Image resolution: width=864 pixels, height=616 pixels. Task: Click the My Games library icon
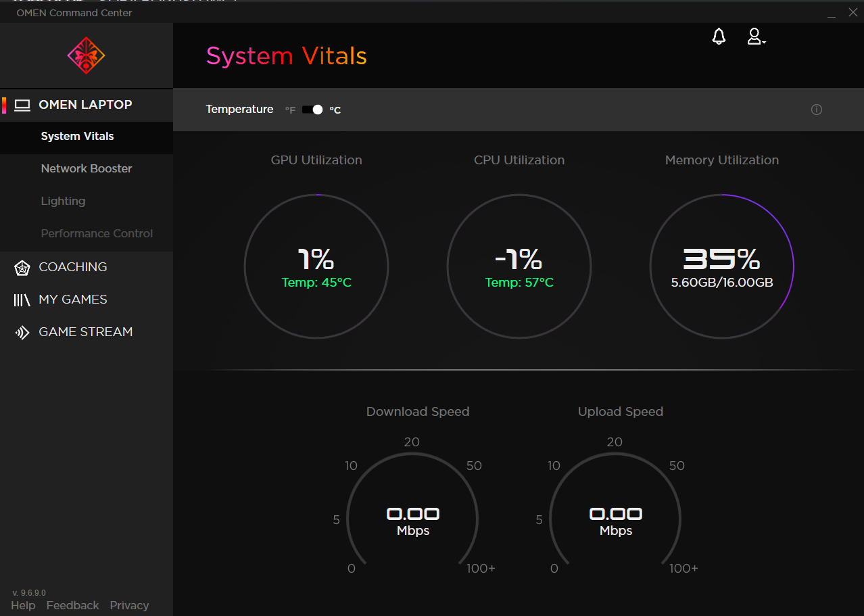coord(22,300)
